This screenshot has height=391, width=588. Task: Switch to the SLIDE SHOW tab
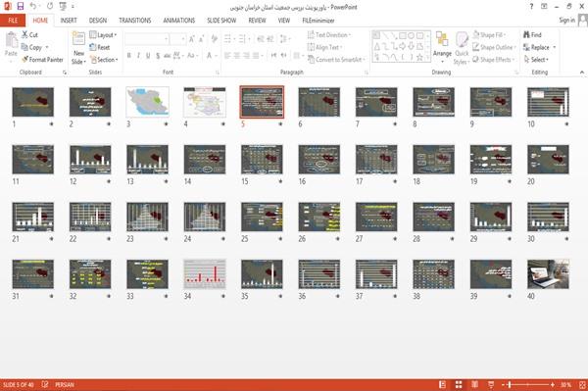pos(221,21)
